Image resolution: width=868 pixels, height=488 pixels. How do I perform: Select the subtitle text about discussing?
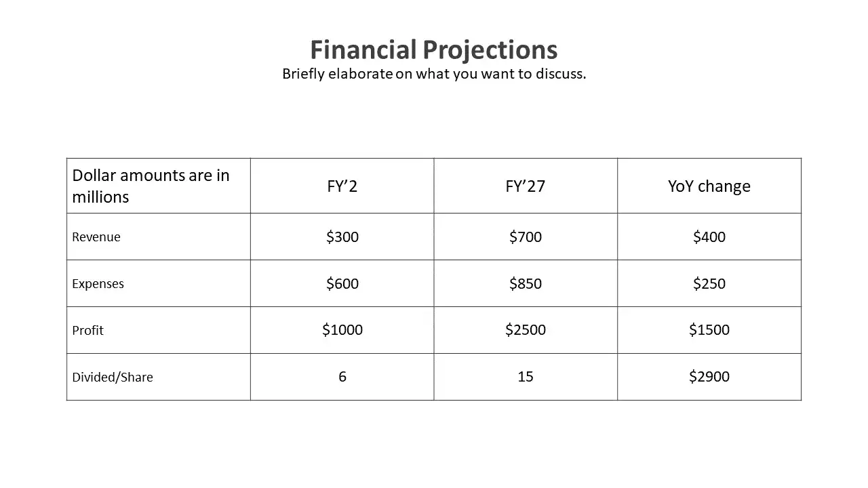point(434,74)
